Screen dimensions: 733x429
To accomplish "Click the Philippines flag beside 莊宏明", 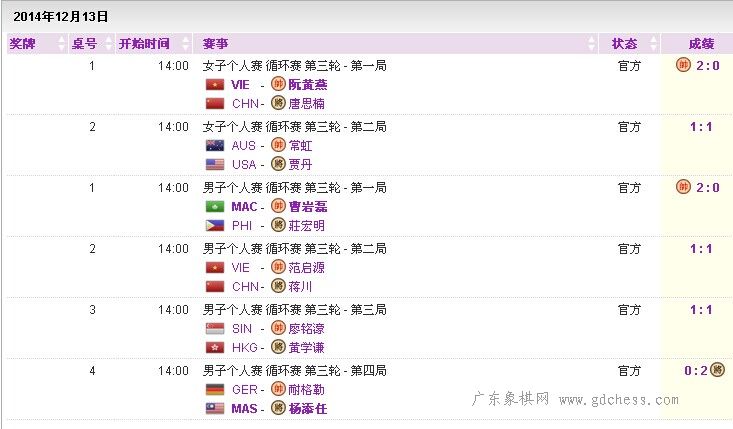I will pos(214,226).
